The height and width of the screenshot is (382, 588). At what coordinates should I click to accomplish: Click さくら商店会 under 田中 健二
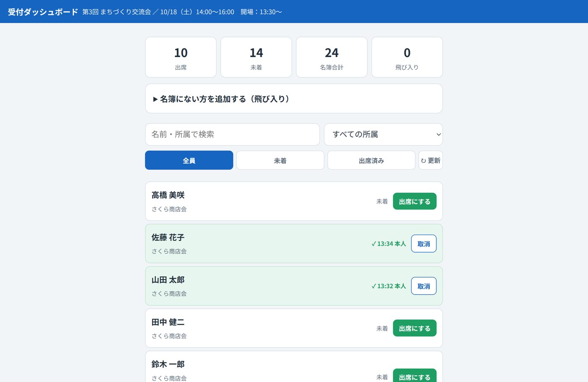pyautogui.click(x=169, y=336)
